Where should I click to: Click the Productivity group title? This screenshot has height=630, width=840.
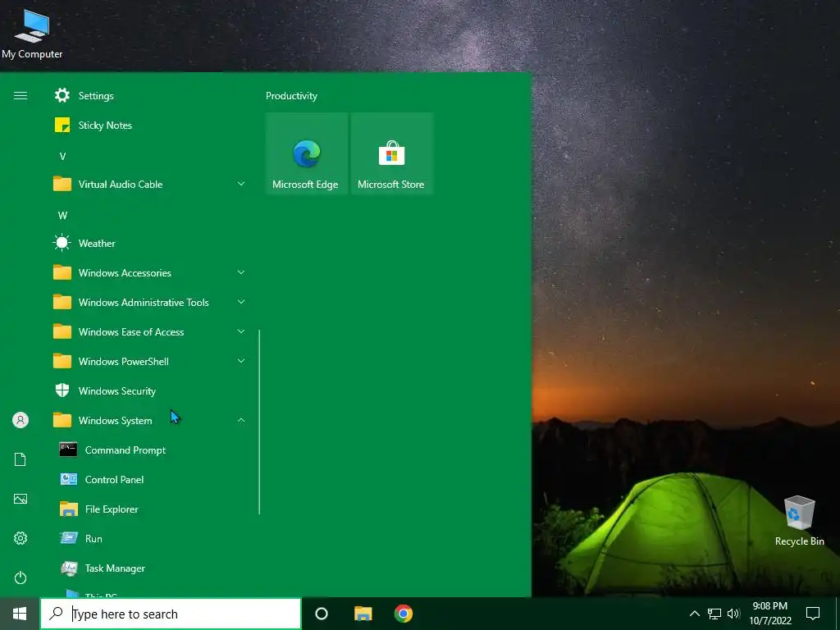[x=291, y=96]
